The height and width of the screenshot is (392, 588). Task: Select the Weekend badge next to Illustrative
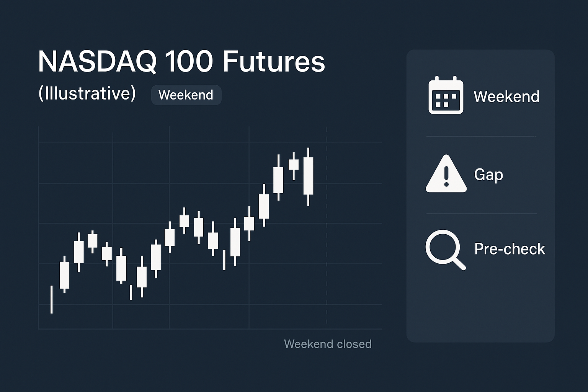pos(186,95)
